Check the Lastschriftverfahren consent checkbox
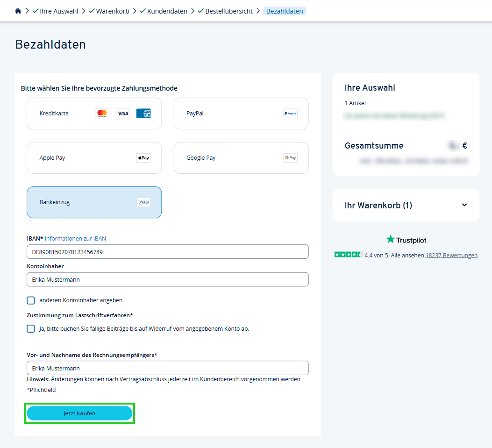The height and width of the screenshot is (448, 492). pyautogui.click(x=30, y=328)
